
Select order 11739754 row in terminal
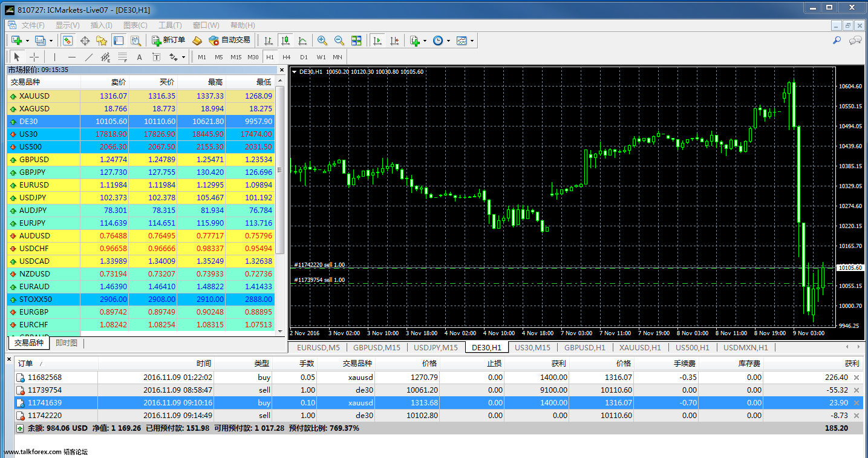pyautogui.click(x=439, y=390)
